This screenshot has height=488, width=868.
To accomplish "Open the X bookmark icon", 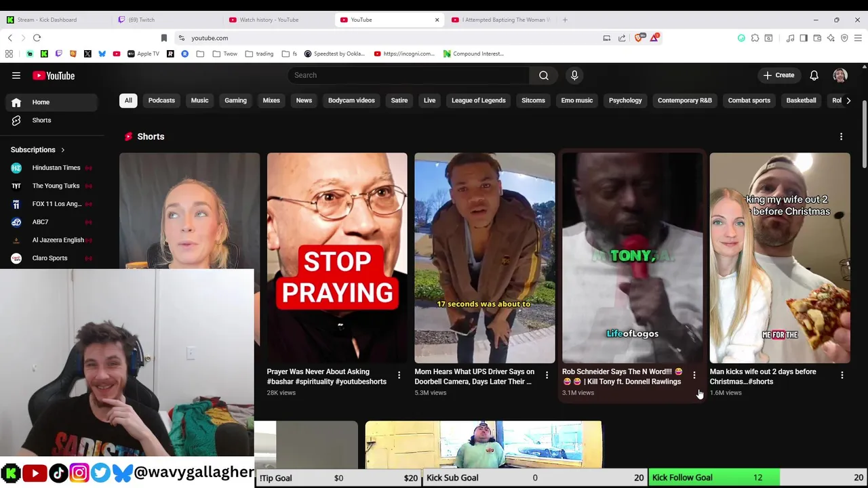I will click(87, 54).
